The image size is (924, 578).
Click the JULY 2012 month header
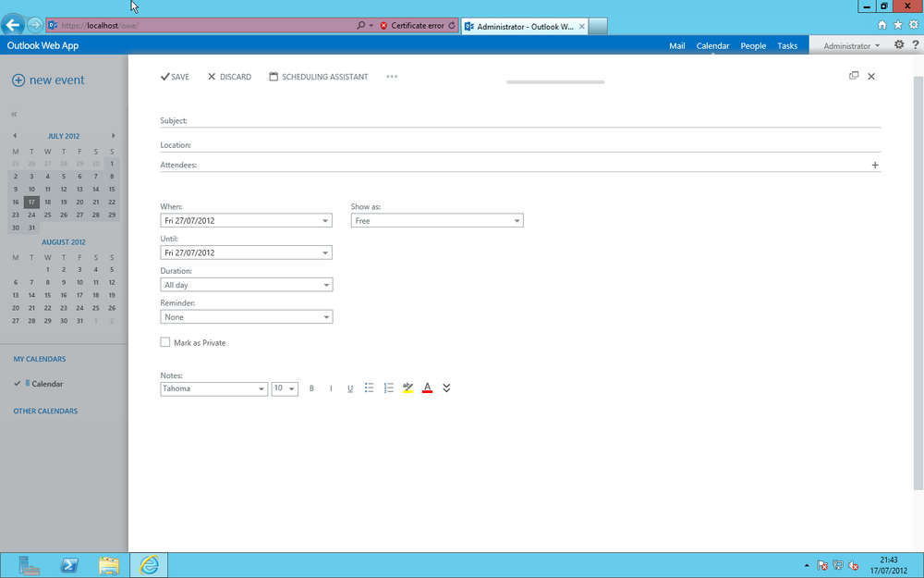(64, 136)
